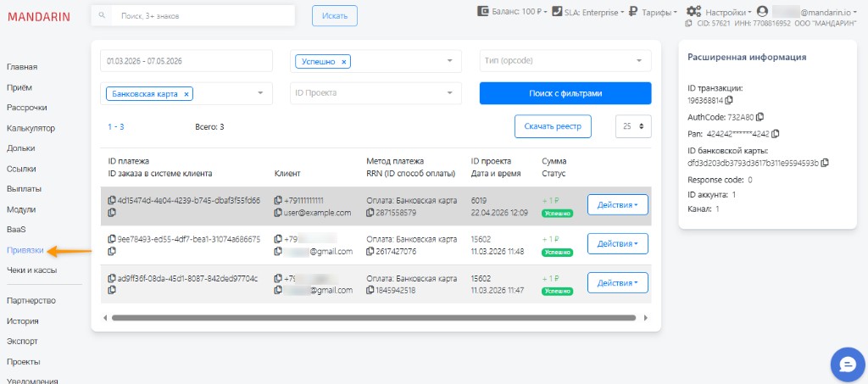The width and height of the screenshot is (868, 384).
Task: Open Действия for the 11.03.2026 11:48 payment
Action: (617, 243)
